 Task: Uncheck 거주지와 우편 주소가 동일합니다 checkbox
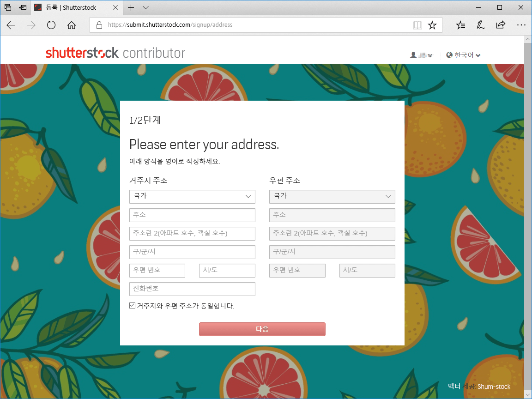(x=133, y=306)
